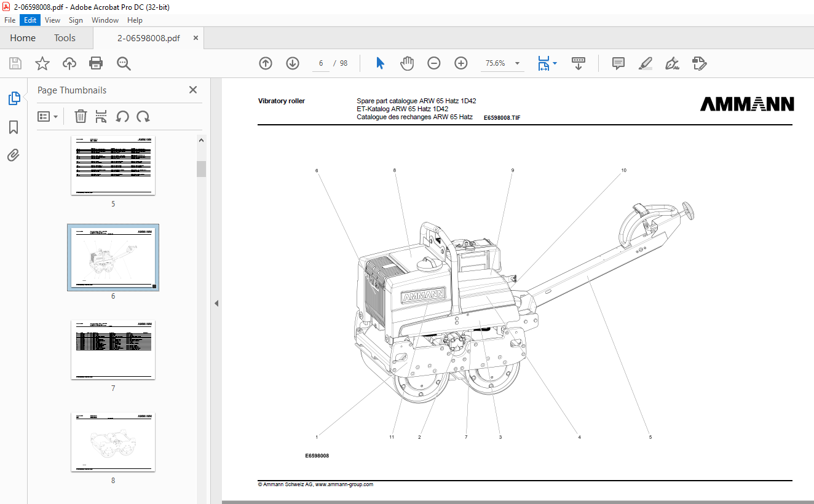Viewport: 814px width, 504px height.
Task: Click the E6598008.TIF header text
Action: coord(502,117)
